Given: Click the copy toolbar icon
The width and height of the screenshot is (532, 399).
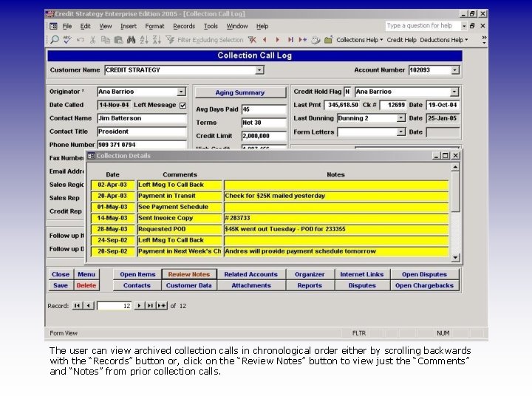Looking at the screenshot, I should pos(106,40).
